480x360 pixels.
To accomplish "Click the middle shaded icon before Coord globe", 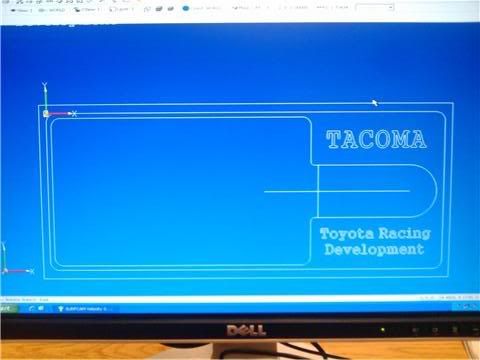I will click(159, 9).
